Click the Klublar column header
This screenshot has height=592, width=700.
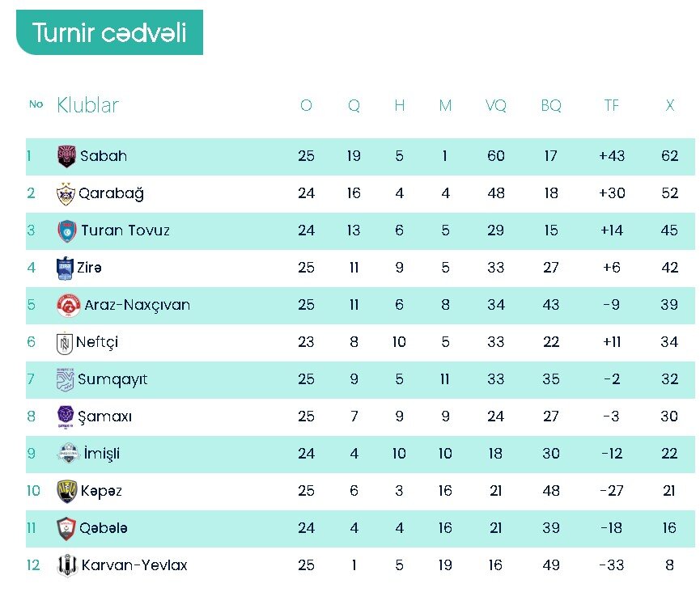(87, 105)
